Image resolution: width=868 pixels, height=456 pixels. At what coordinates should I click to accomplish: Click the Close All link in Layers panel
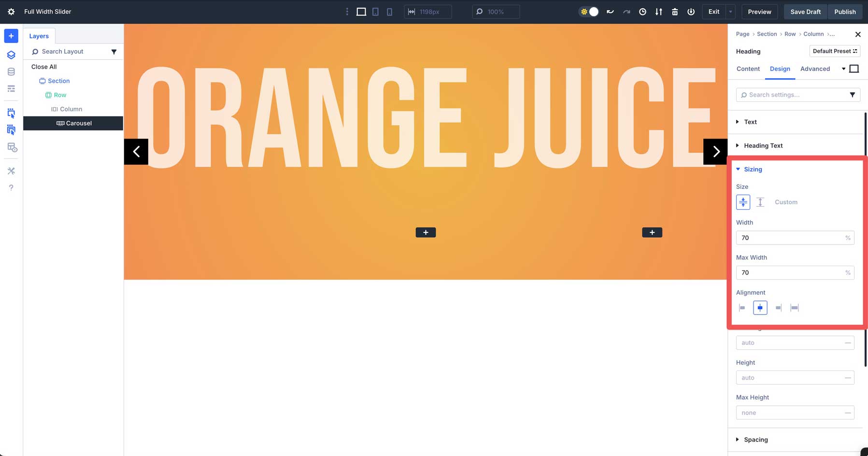point(43,67)
